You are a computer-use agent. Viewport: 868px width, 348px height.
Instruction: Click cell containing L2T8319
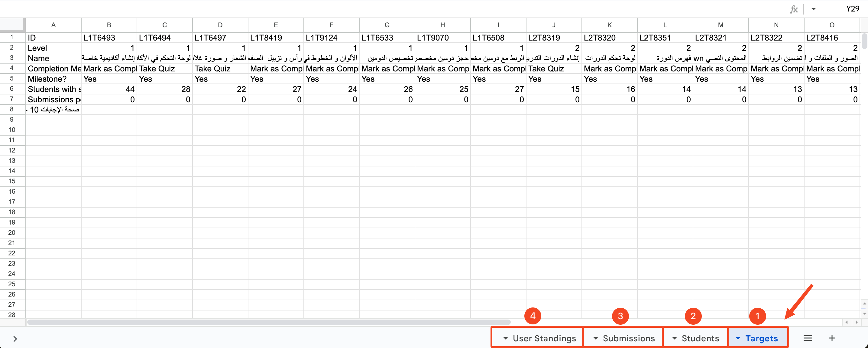554,38
